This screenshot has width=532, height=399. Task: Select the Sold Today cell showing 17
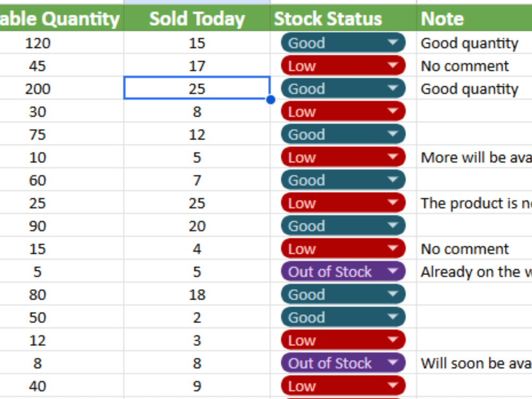pyautogui.click(x=197, y=66)
